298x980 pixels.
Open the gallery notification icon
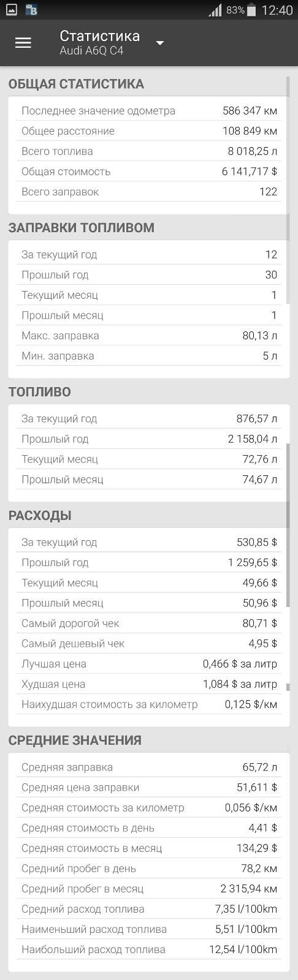11,10
